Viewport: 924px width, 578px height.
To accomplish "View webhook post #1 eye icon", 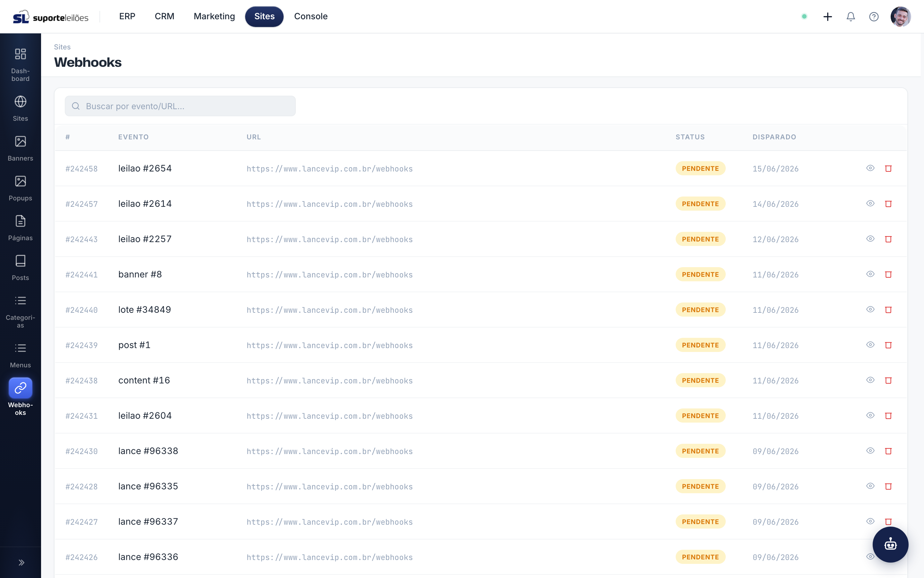I will 870,345.
